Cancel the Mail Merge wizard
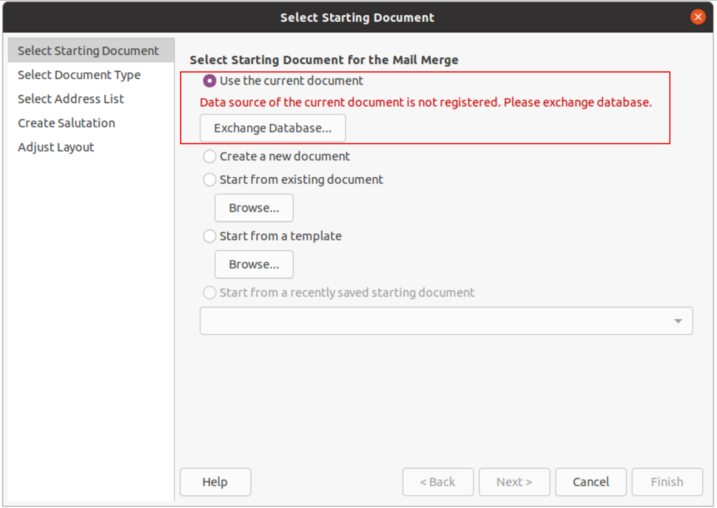 [x=591, y=482]
